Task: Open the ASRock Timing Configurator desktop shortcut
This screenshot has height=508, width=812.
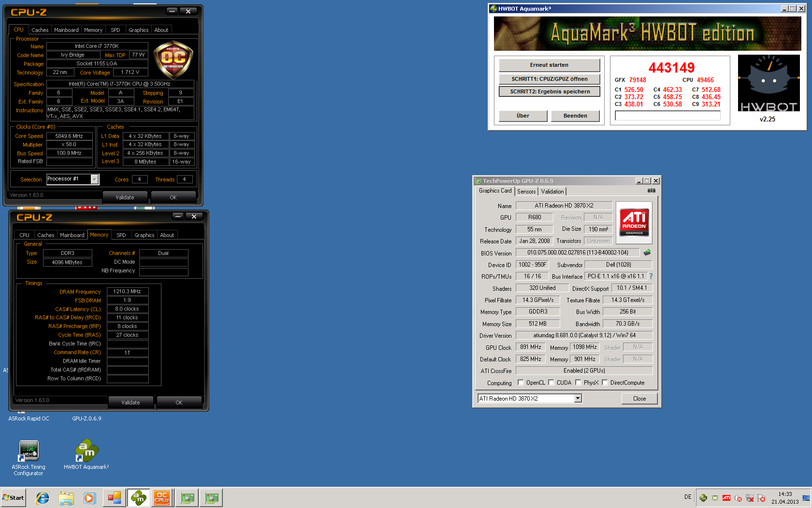Action: tap(29, 458)
